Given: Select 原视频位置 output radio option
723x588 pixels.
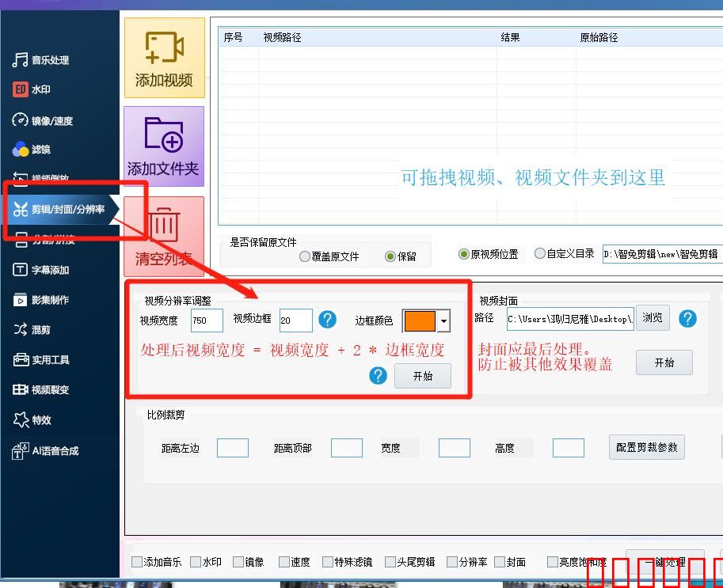Looking at the screenshot, I should click(489, 254).
